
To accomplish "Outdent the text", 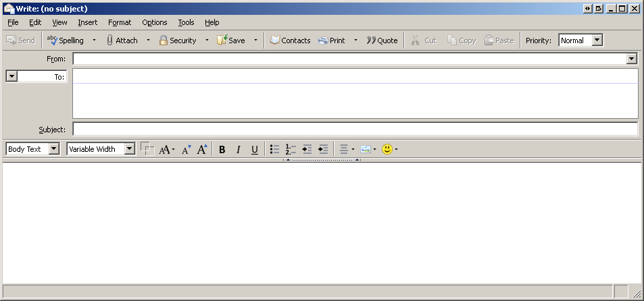I will click(x=307, y=149).
